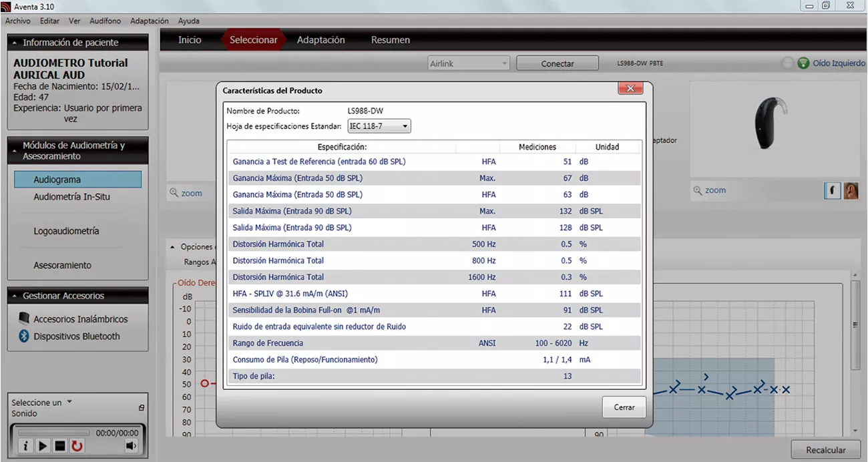Play the selected sound
This screenshot has width=868, height=462.
[x=43, y=446]
